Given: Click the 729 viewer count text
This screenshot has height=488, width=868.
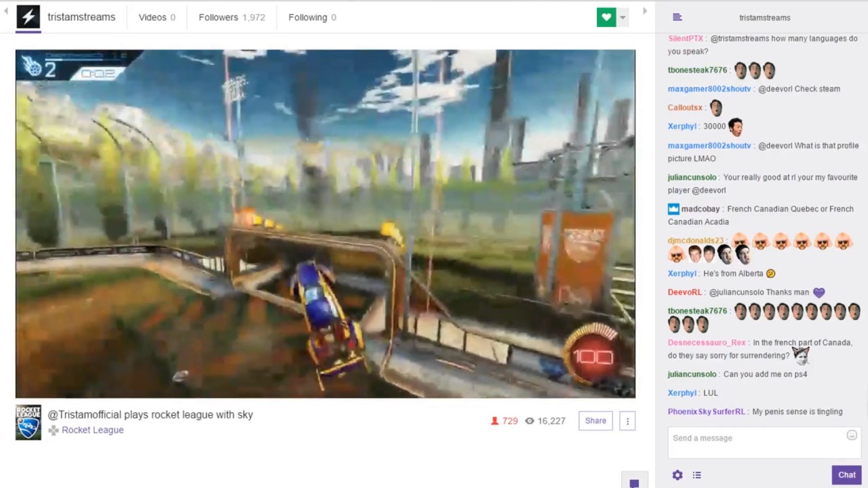Looking at the screenshot, I should pos(510,421).
